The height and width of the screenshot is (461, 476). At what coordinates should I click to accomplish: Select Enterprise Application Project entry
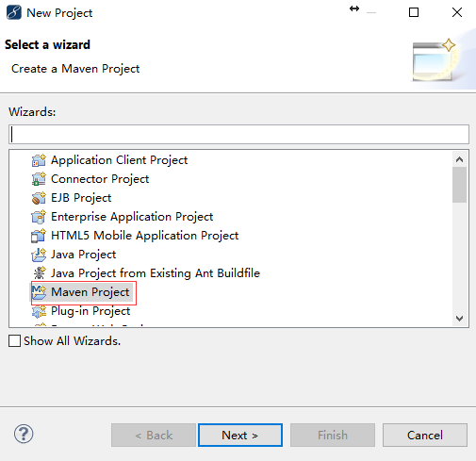coord(132,217)
